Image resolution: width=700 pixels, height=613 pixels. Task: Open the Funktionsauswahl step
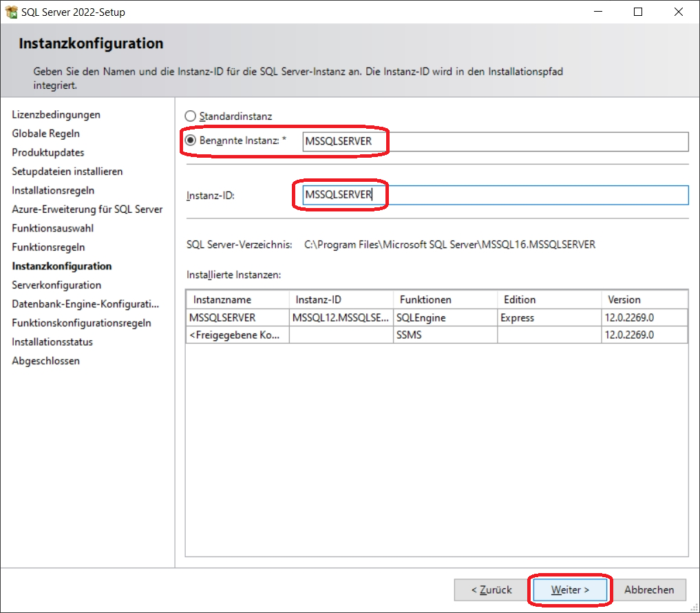pos(53,228)
